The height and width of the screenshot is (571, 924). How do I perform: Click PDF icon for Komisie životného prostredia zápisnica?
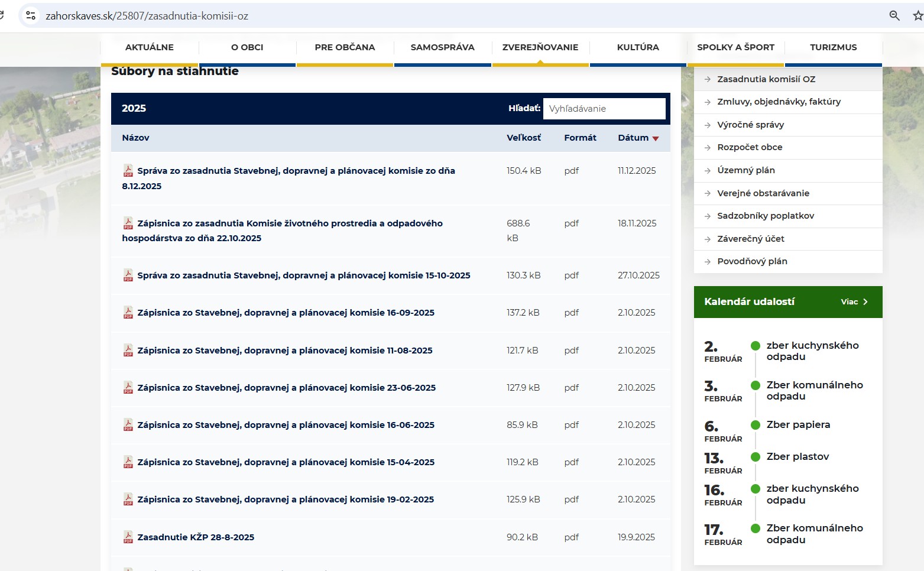[x=128, y=223]
